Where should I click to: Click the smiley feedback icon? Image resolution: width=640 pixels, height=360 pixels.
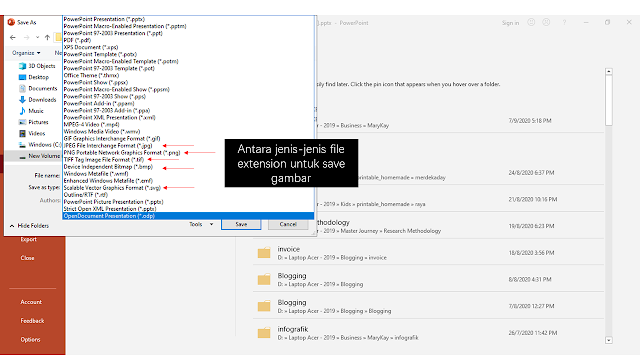531,22
